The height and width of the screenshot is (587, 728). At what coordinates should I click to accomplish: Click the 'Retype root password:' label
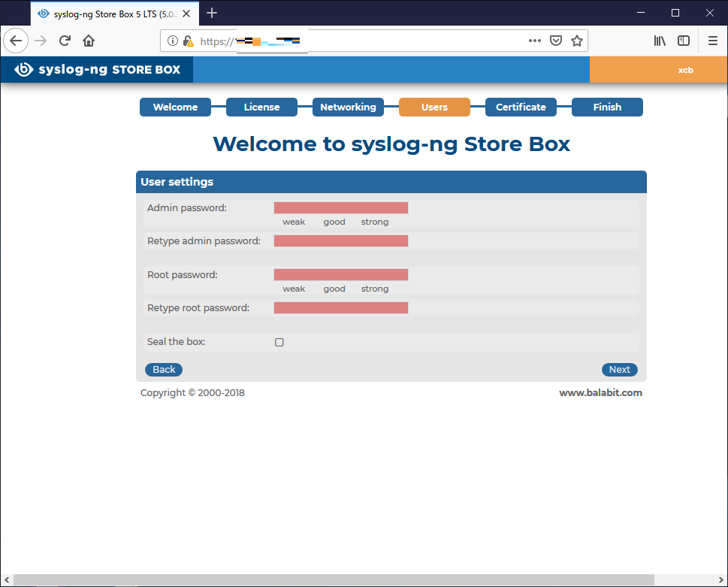[198, 308]
